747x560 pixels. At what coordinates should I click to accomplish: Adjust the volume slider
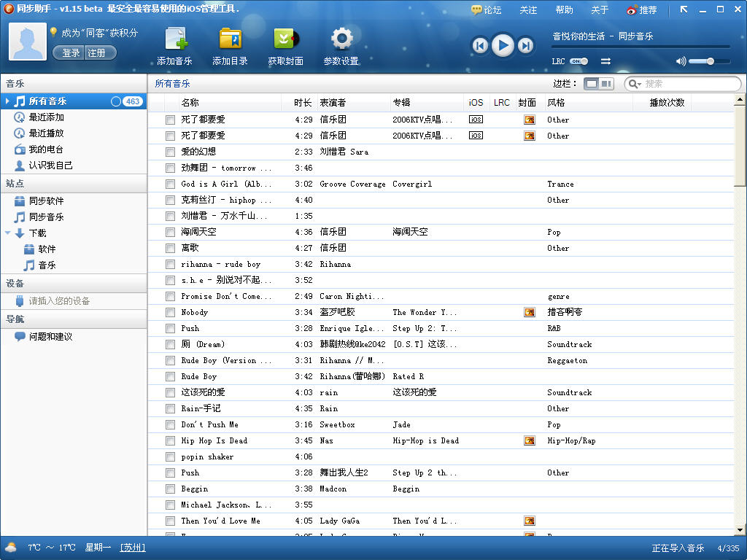click(x=709, y=61)
